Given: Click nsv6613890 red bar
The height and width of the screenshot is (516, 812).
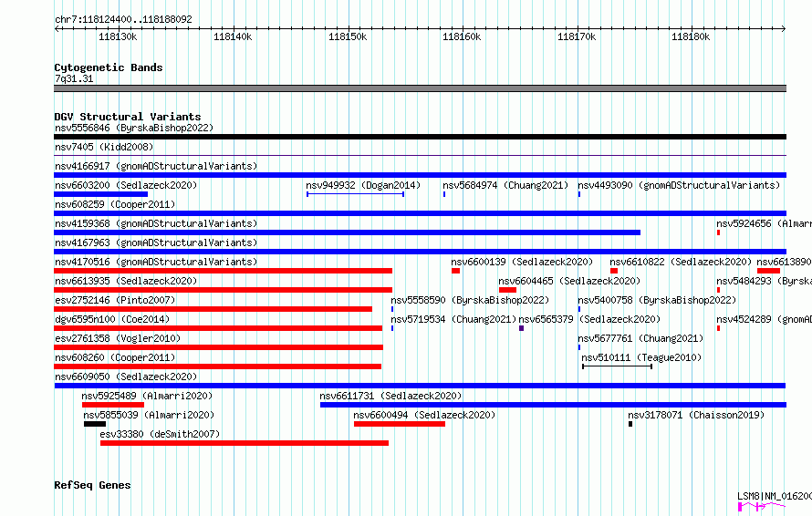Looking at the screenshot, I should pos(768,271).
